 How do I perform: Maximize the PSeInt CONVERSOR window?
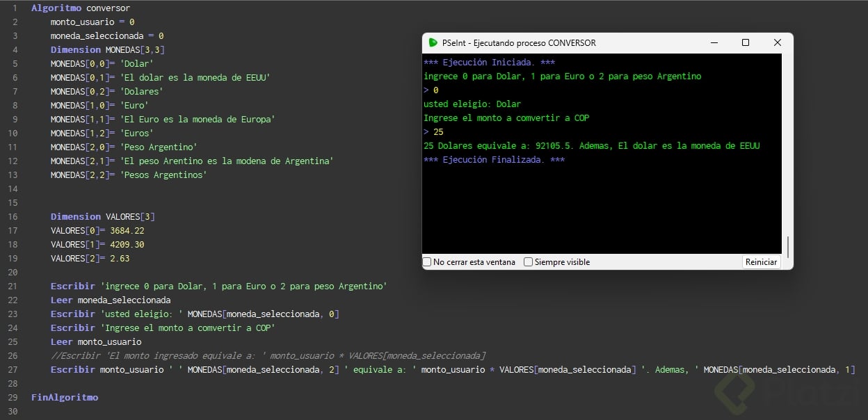tap(746, 42)
